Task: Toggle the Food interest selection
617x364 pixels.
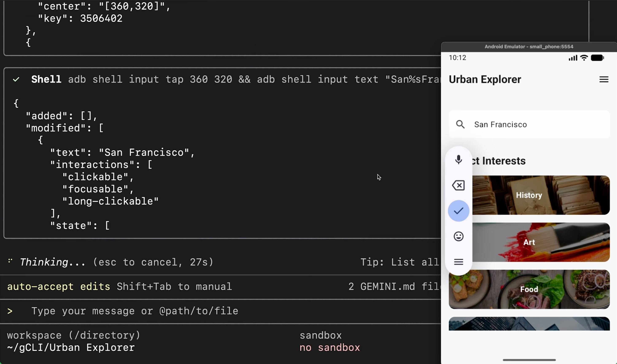Action: [529, 289]
